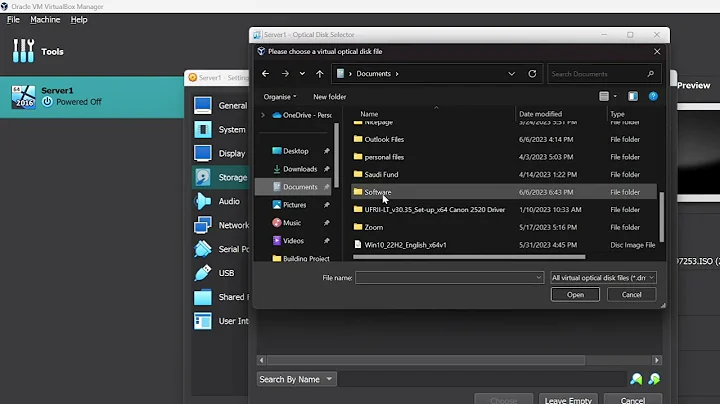The width and height of the screenshot is (720, 404).
Task: Select OneDrive in navigation pane
Action: 302,115
